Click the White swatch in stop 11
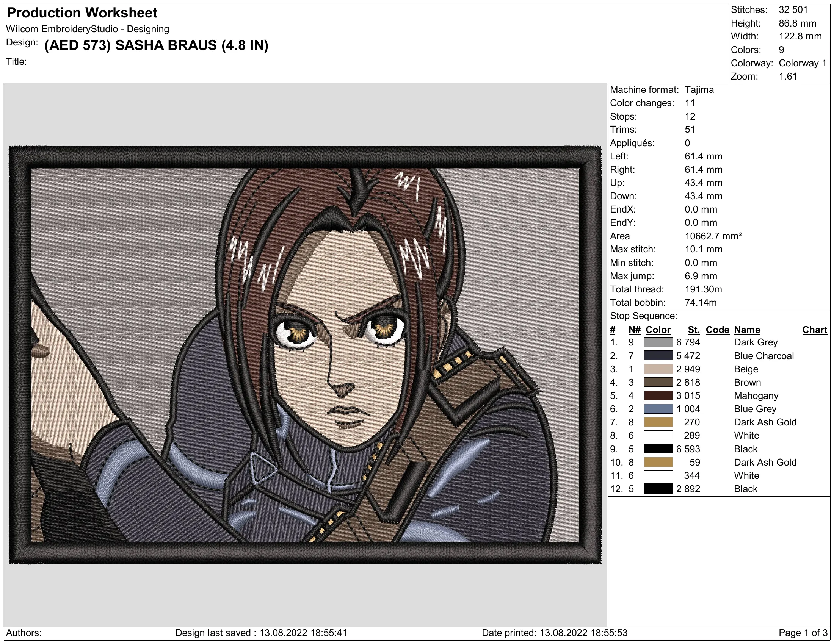 click(658, 475)
